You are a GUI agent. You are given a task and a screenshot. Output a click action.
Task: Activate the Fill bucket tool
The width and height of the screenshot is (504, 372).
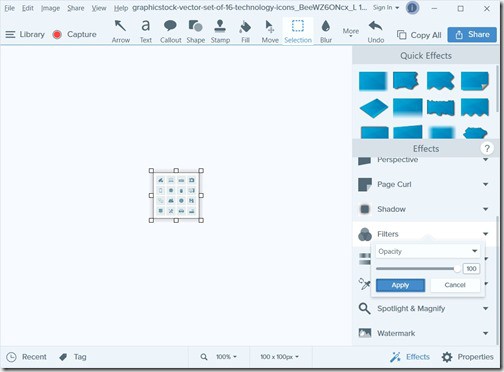(x=245, y=31)
